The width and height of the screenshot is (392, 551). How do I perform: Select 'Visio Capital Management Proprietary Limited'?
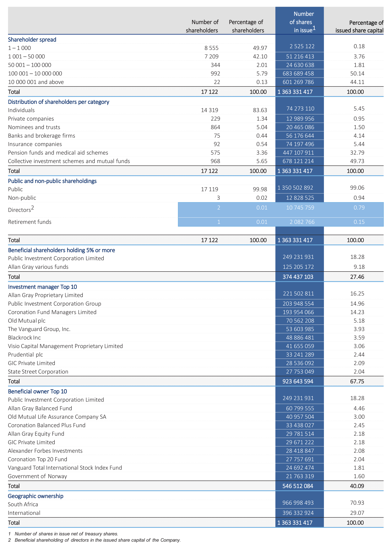65,346
